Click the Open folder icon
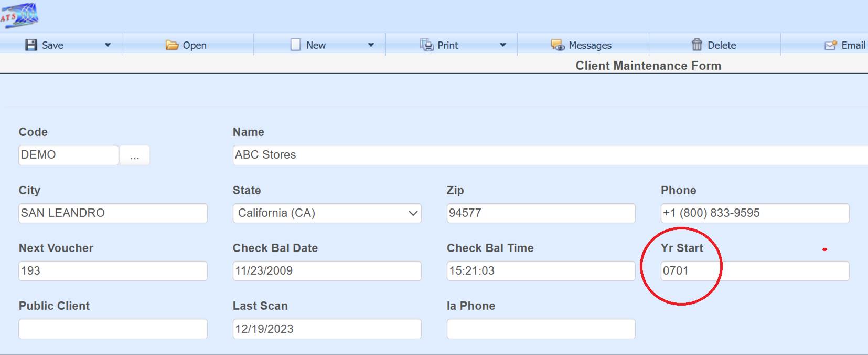The height and width of the screenshot is (355, 868). [172, 45]
